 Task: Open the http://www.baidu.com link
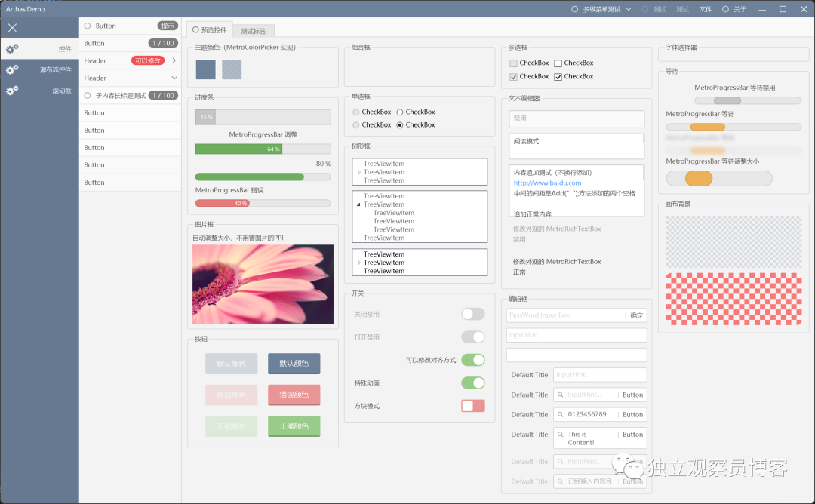point(547,183)
